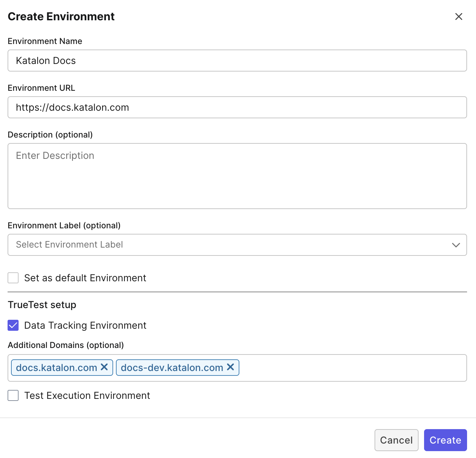Toggle Set as default Environment checkbox
476x458 pixels.
[13, 278]
